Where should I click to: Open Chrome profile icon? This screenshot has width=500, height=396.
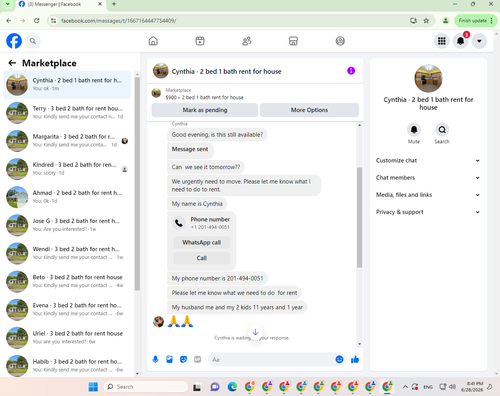tap(445, 21)
